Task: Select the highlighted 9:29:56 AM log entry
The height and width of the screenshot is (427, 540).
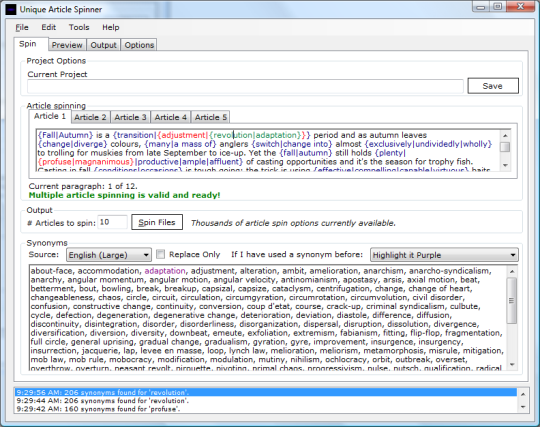Action: point(266,392)
